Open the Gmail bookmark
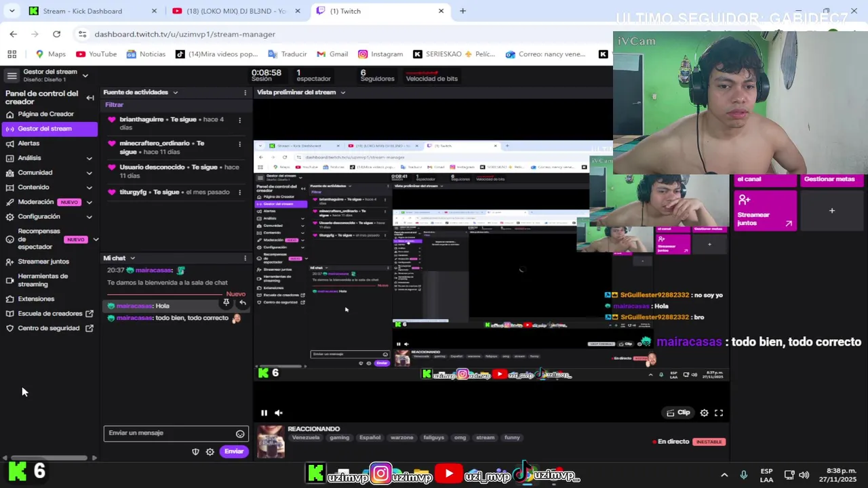868x488 pixels. (332, 54)
